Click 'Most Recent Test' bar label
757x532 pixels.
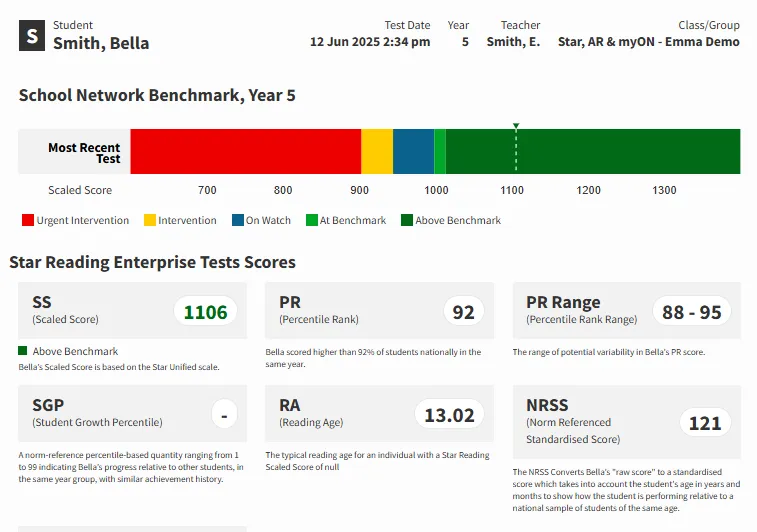click(84, 153)
